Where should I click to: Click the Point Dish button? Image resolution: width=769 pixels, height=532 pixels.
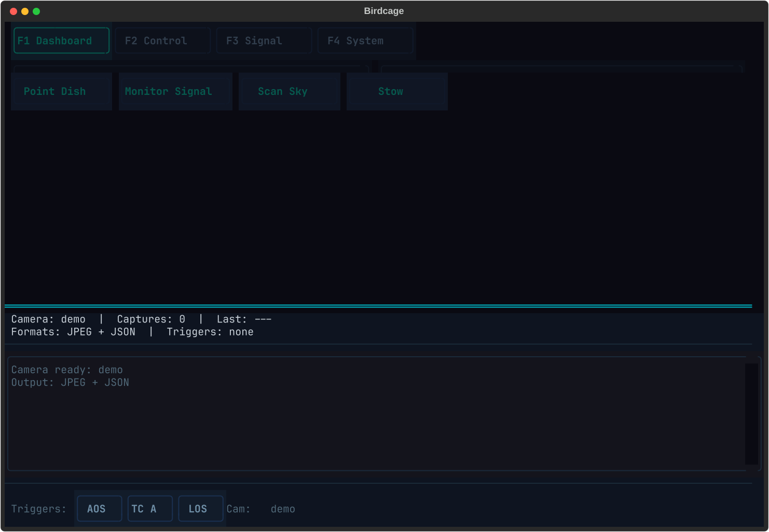(x=61, y=91)
